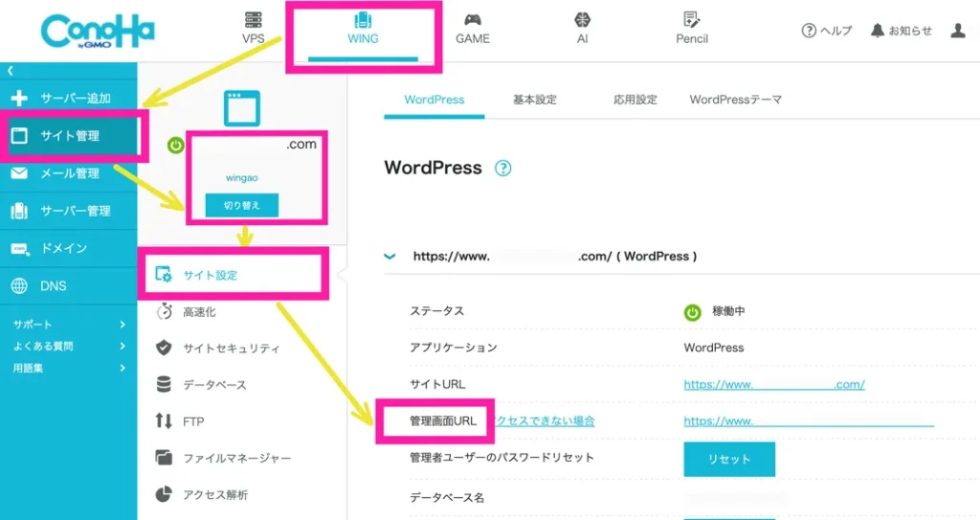Open 高速化 in the site menu
Image resolution: width=980 pixels, height=520 pixels.
(187, 311)
